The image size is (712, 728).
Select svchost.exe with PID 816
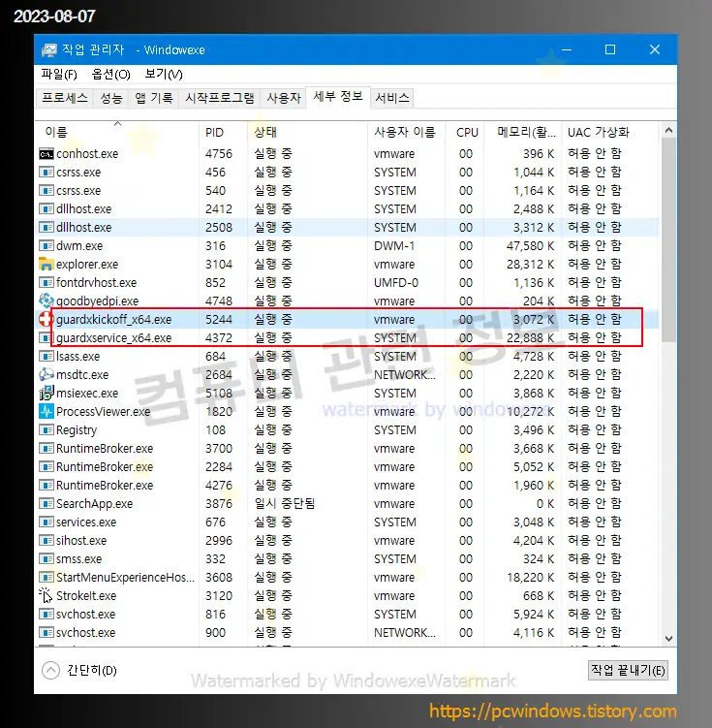[348, 615]
